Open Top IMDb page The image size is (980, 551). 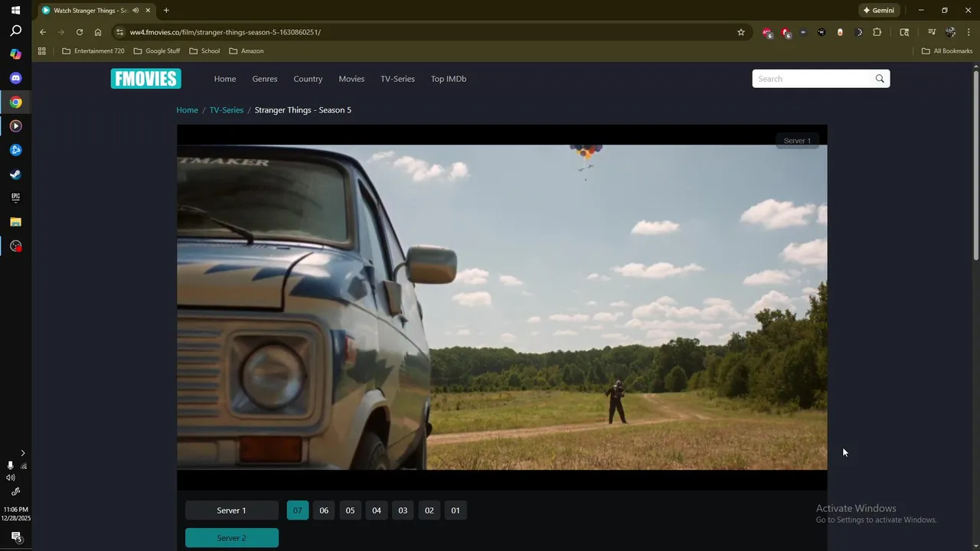coord(449,79)
